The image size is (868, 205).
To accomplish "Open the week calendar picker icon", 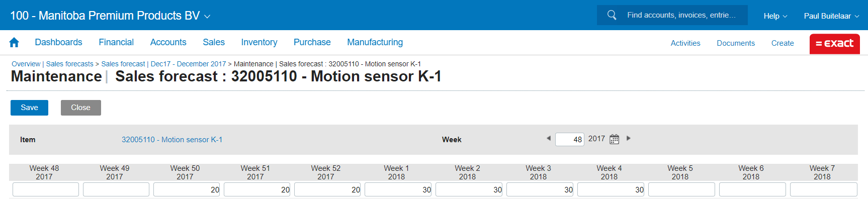I will coord(614,139).
